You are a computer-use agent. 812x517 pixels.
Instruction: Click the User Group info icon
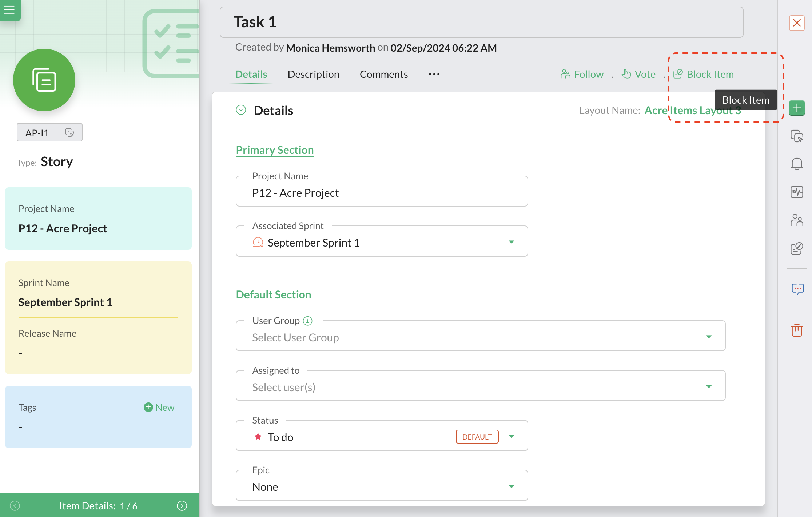pos(308,321)
